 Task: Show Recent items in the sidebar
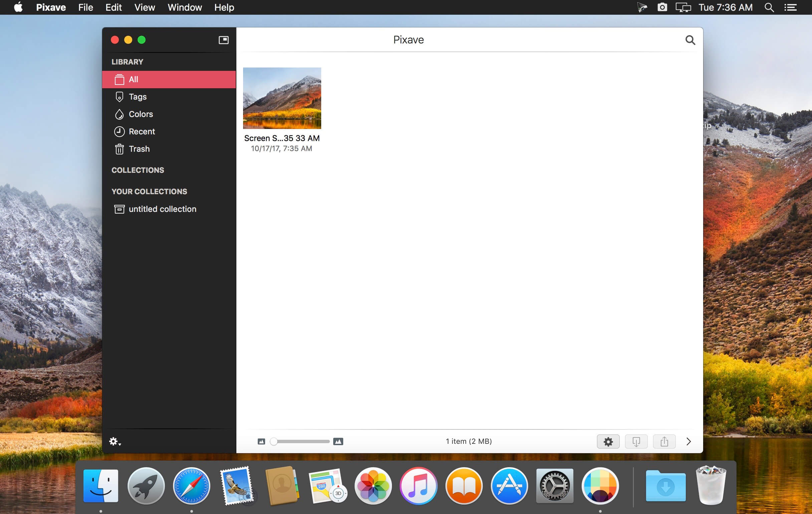coord(169,132)
